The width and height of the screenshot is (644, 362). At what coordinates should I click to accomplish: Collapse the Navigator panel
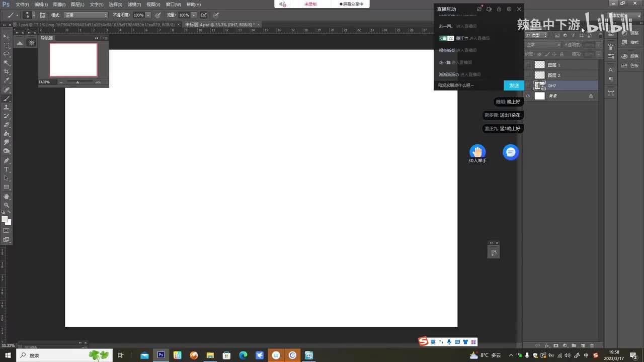[97, 38]
